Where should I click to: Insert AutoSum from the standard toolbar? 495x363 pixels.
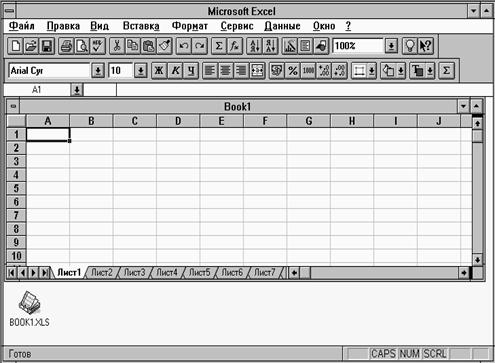click(x=219, y=46)
